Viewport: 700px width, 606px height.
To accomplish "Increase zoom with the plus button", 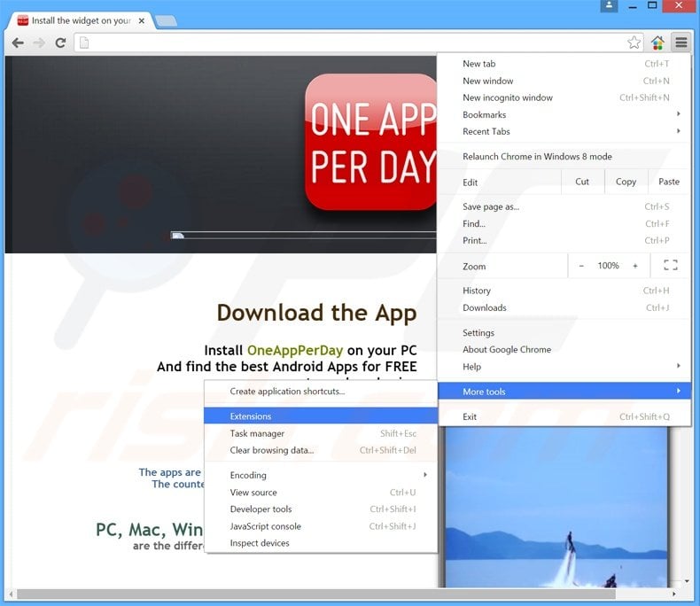I will click(634, 266).
